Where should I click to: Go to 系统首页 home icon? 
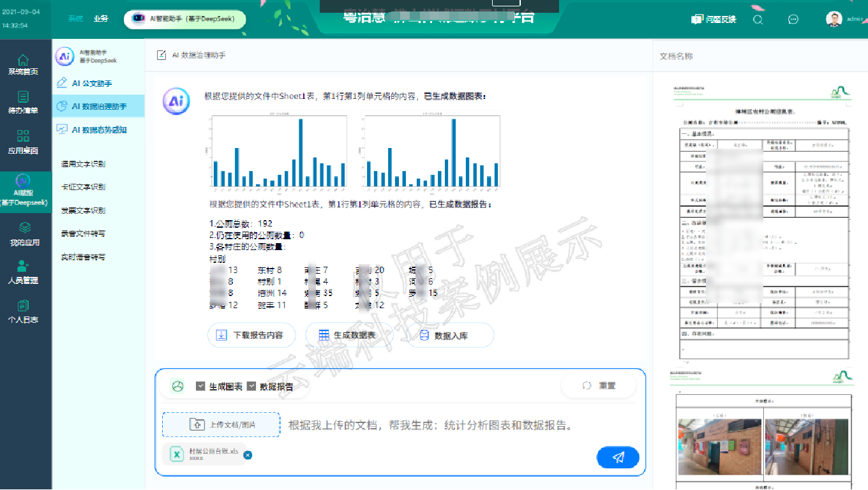click(x=23, y=64)
